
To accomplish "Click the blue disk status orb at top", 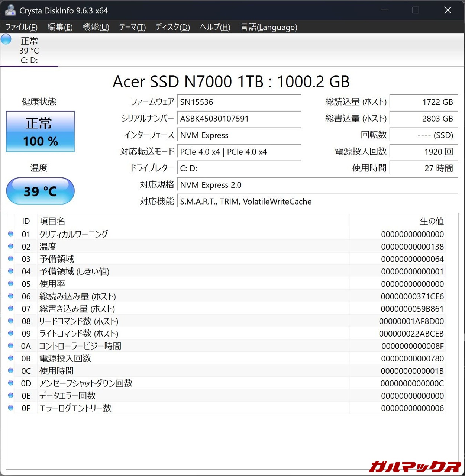I will (x=6, y=39).
